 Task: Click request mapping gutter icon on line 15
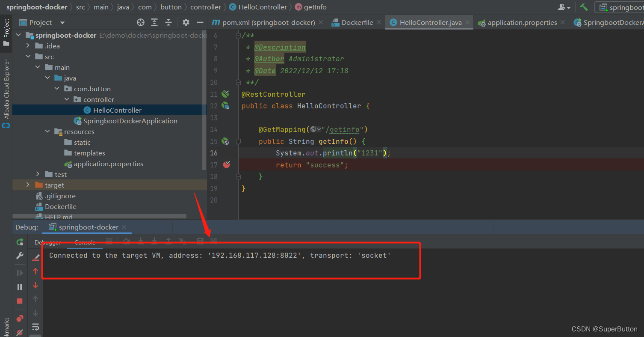(x=225, y=141)
